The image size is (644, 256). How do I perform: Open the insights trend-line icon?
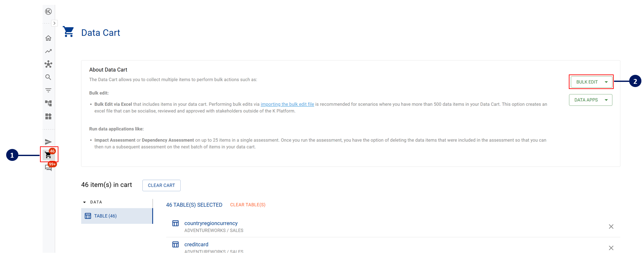pos(48,51)
